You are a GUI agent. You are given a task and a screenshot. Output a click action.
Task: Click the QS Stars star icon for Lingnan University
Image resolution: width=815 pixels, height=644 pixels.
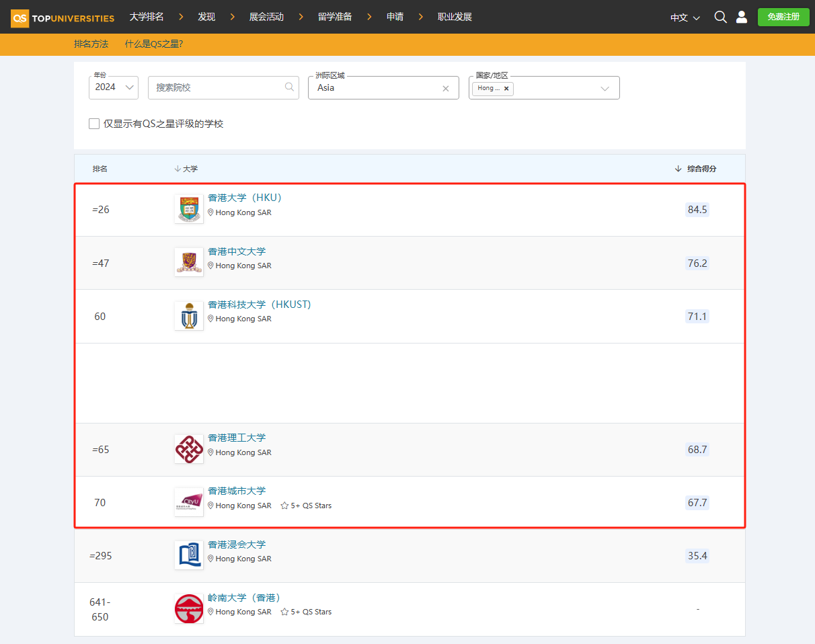tap(284, 612)
